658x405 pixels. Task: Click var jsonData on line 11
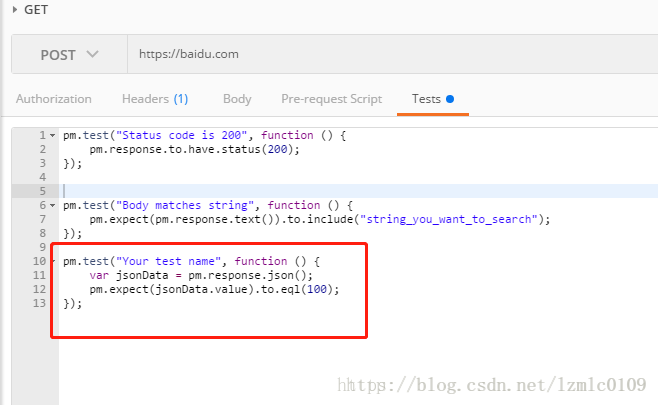128,276
